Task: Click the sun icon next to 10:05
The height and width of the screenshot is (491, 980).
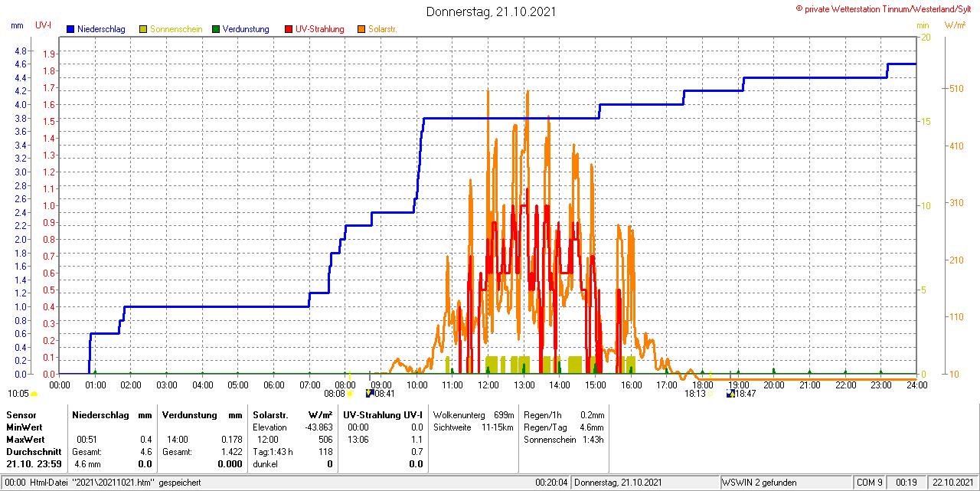Action: tap(34, 394)
